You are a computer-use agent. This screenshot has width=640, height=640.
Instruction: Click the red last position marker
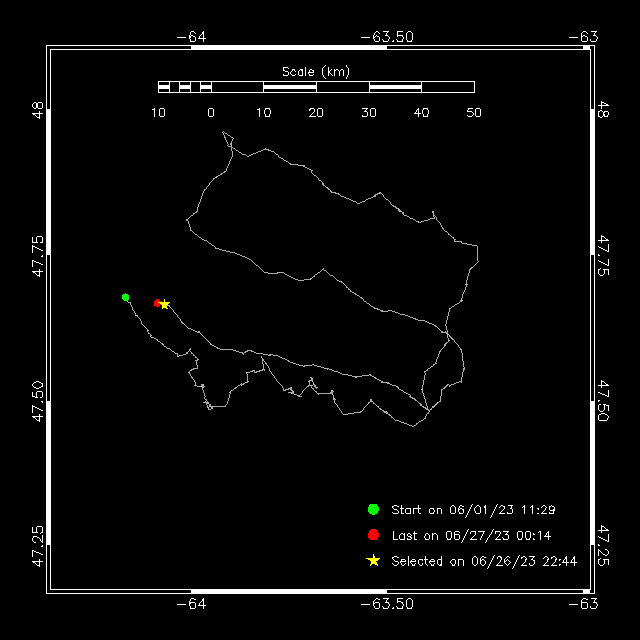(157, 303)
